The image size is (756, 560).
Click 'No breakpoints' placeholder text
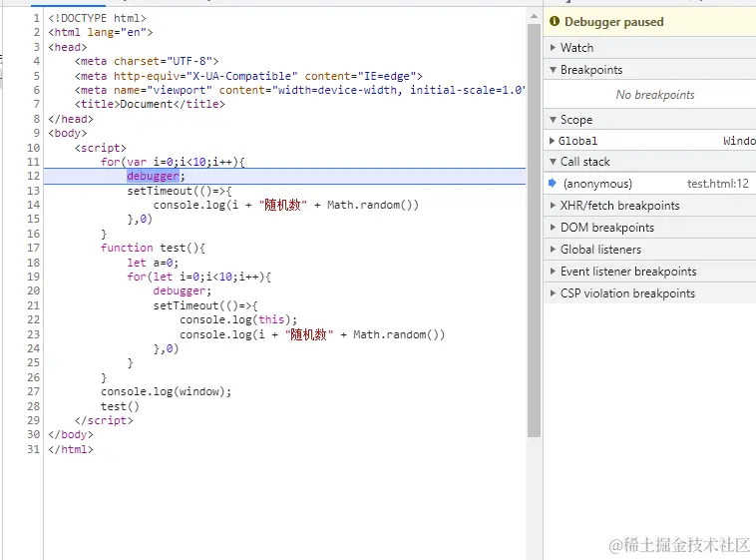click(654, 95)
